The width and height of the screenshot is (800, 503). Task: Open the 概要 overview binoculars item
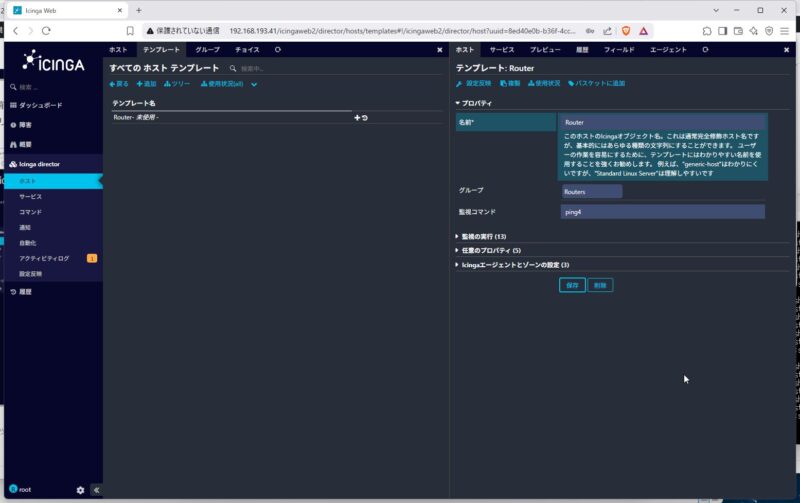[x=21, y=144]
